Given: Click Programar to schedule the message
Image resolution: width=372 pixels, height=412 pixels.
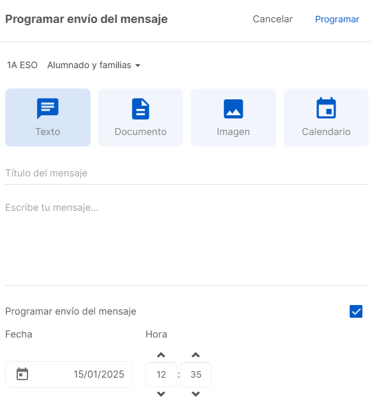Looking at the screenshot, I should (337, 19).
